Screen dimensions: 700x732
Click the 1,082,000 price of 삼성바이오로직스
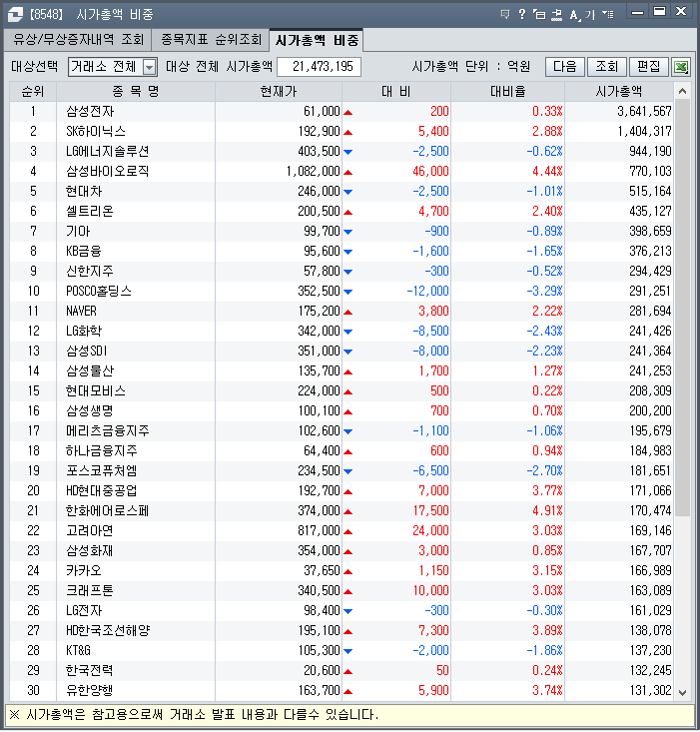[x=314, y=171]
